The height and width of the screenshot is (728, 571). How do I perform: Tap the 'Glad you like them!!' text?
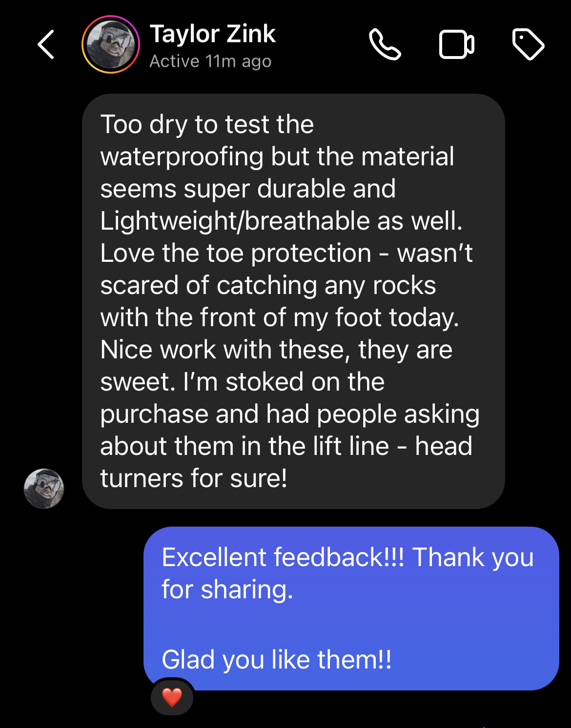pyautogui.click(x=277, y=660)
